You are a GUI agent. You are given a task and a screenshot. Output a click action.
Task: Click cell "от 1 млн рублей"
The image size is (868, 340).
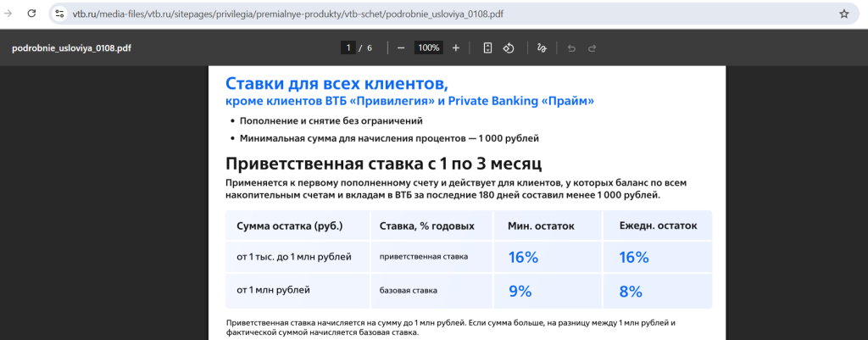pos(274,290)
